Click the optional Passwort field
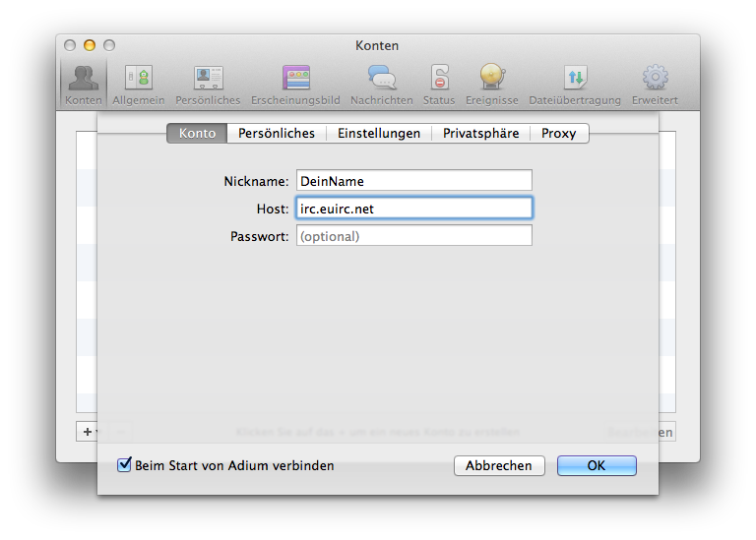Image resolution: width=756 pixels, height=540 pixels. pyautogui.click(x=413, y=236)
